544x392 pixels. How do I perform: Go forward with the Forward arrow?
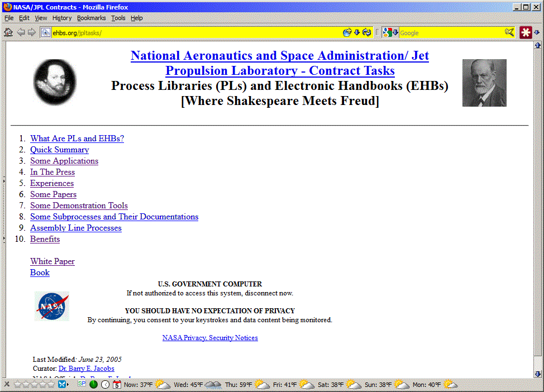pos(32,32)
